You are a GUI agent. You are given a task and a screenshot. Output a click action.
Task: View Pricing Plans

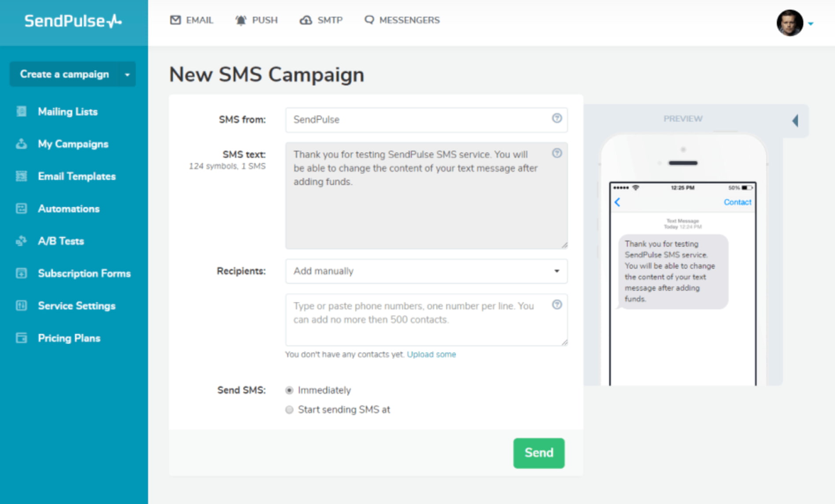click(69, 338)
